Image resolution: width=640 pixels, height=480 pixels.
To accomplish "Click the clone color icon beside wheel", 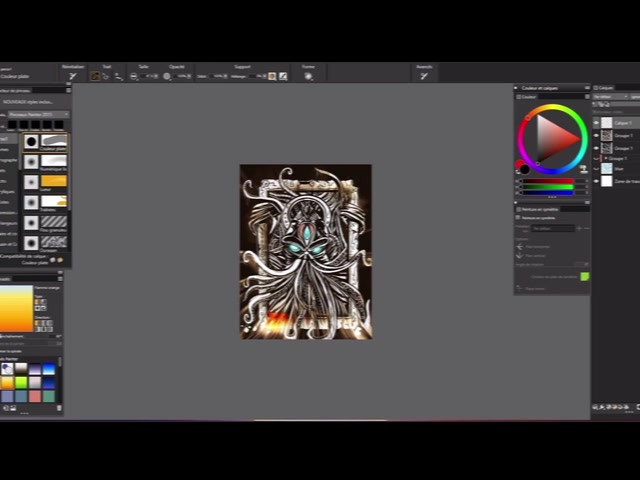I will pos(583,169).
